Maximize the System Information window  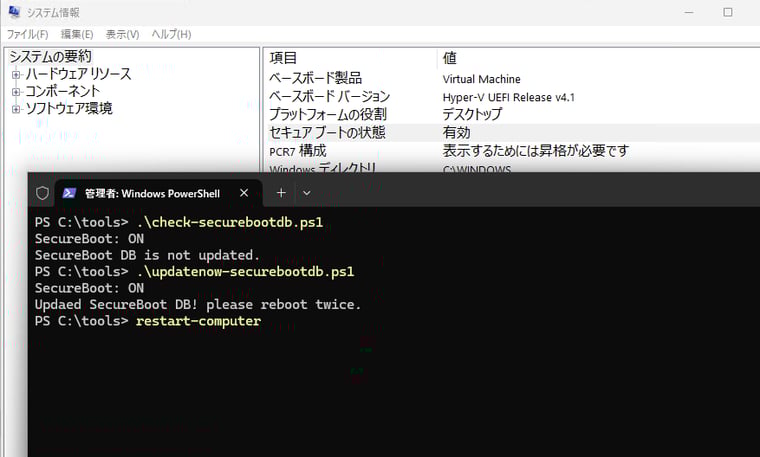728,12
